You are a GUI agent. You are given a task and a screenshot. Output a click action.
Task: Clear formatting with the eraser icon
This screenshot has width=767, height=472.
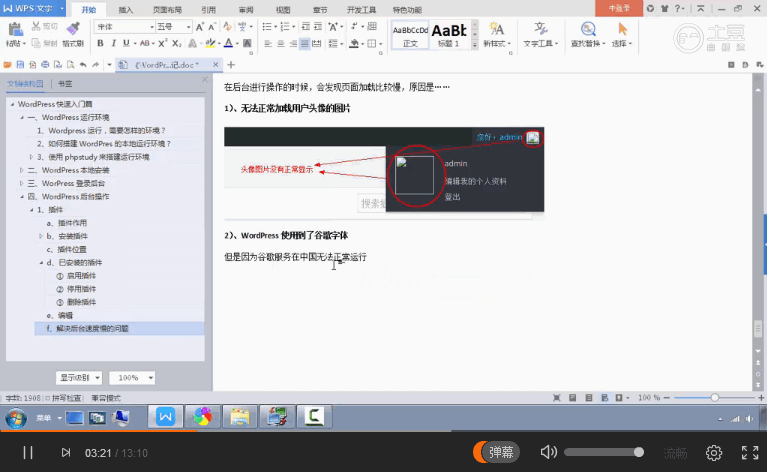pos(227,27)
